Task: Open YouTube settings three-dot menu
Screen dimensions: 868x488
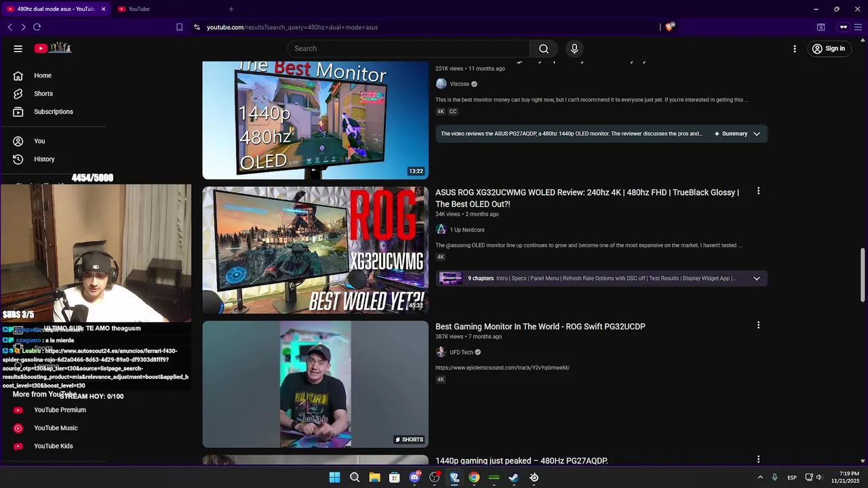Action: pyautogui.click(x=795, y=48)
